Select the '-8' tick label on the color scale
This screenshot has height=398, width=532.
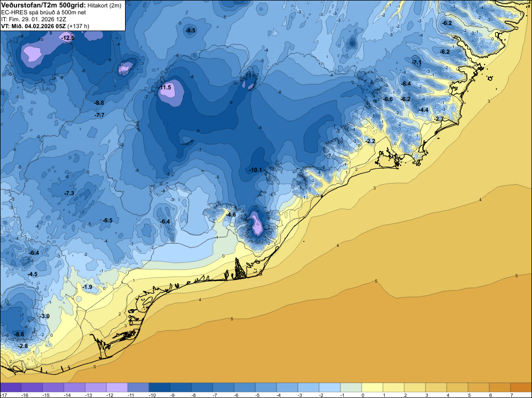click(194, 395)
